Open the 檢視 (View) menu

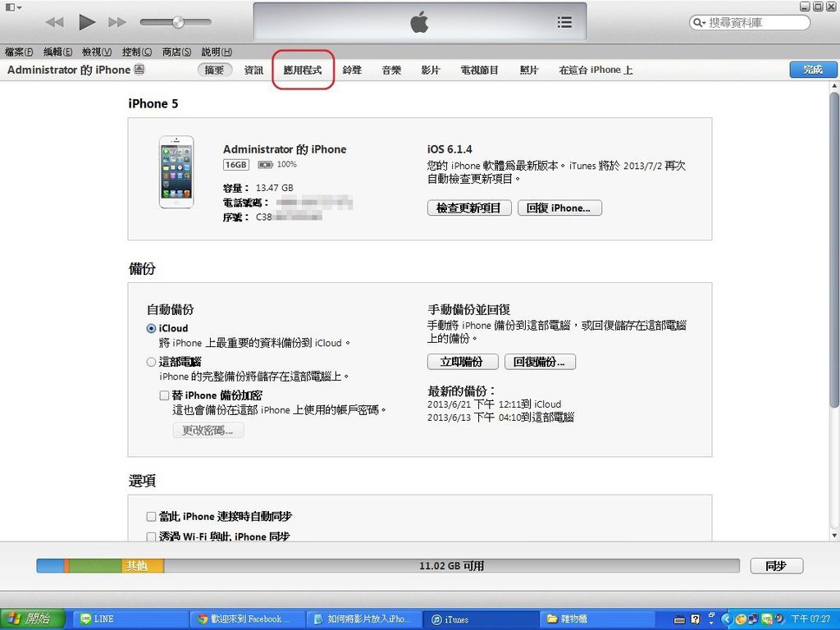(x=97, y=52)
